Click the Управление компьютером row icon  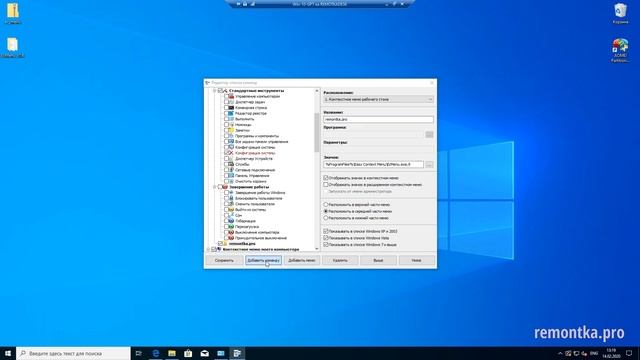[231, 96]
